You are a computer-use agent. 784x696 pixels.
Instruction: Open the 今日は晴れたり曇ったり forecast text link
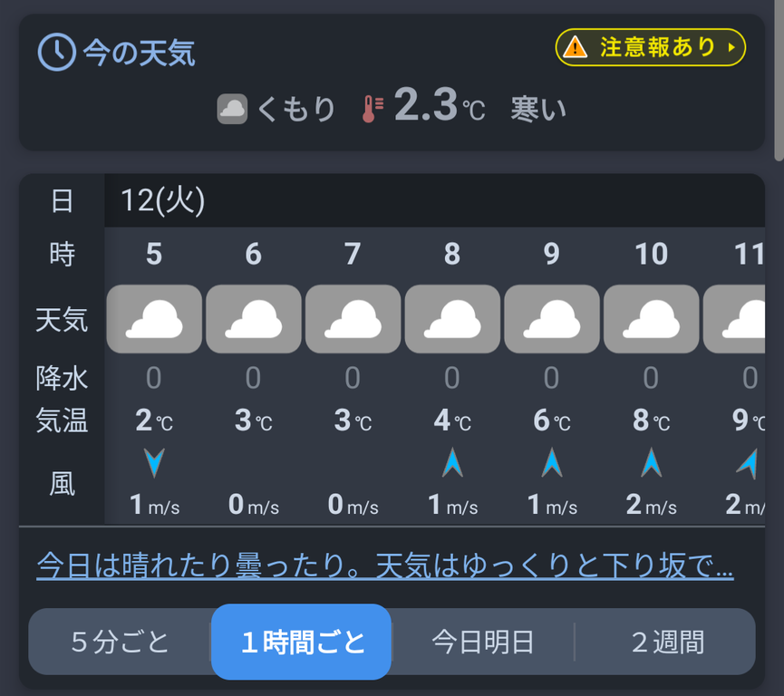coord(385,565)
